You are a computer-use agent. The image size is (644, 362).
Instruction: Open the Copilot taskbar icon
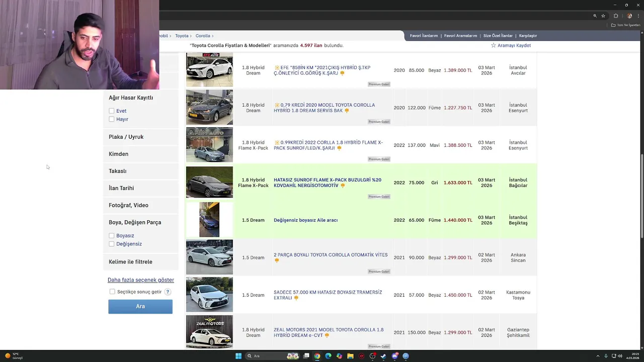click(339, 356)
